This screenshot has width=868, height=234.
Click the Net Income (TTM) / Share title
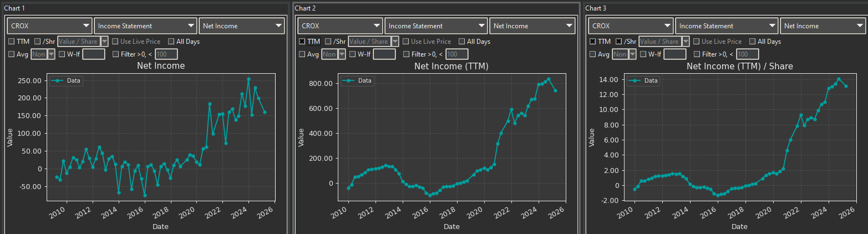point(740,66)
